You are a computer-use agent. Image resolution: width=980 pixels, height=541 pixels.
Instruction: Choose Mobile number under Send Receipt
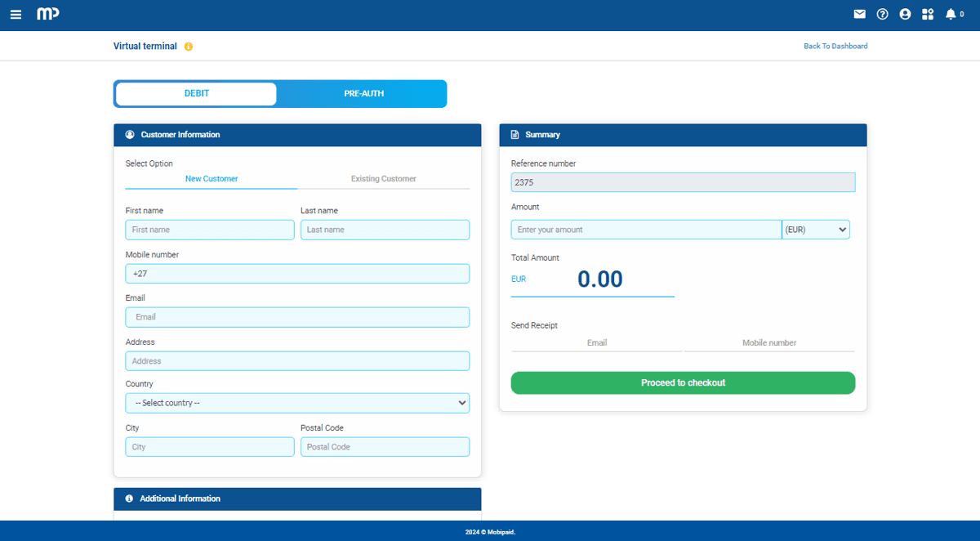768,343
